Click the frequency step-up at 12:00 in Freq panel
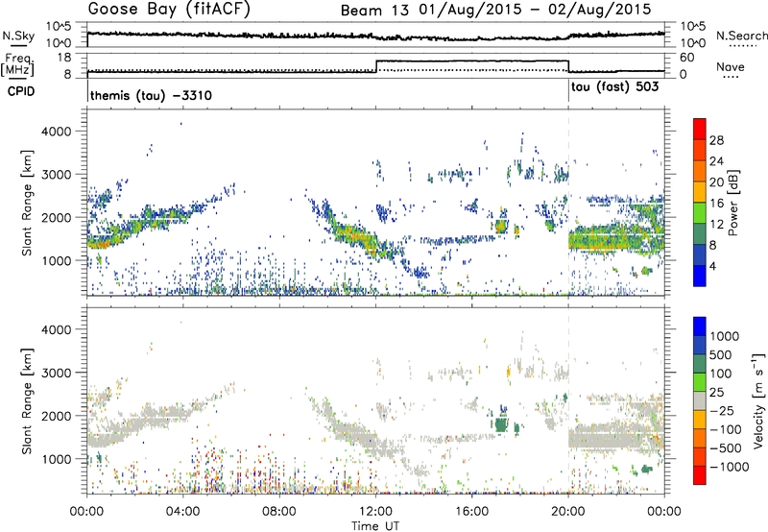The height and width of the screenshot is (532, 768). coord(376,66)
